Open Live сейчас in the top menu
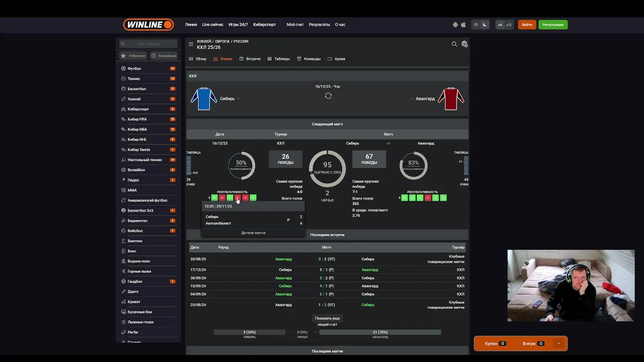Image resolution: width=644 pixels, height=362 pixels. point(213,25)
